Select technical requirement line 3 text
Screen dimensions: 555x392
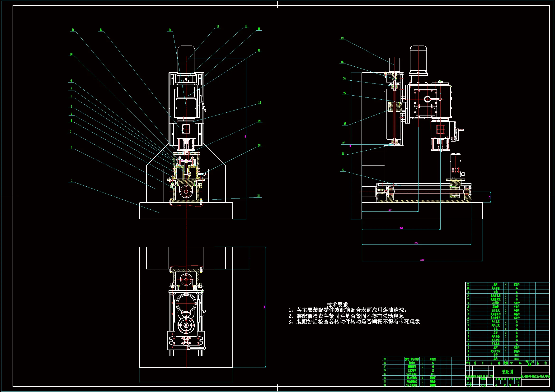[354, 322]
